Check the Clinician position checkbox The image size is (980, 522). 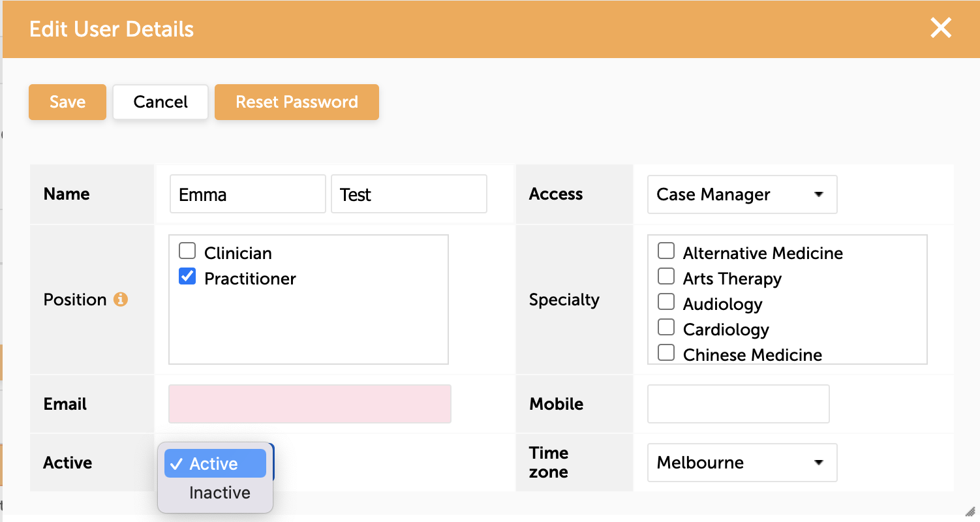tap(187, 251)
